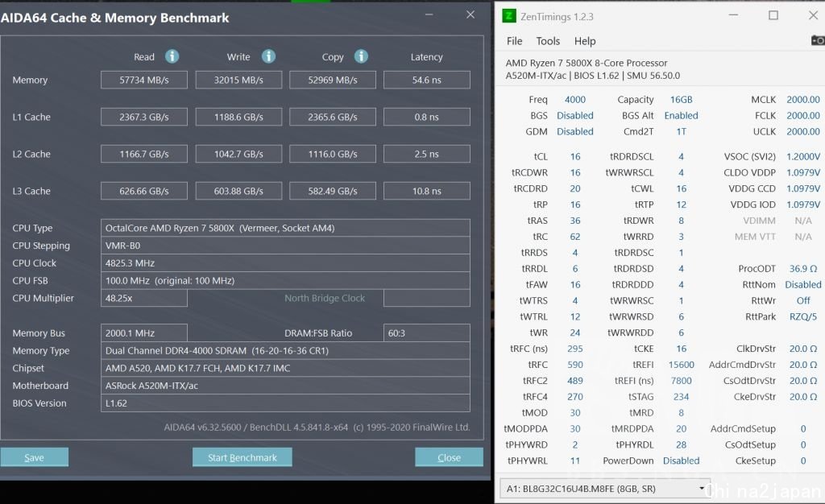
Task: Click the info icon next to Copy
Action: tap(361, 56)
